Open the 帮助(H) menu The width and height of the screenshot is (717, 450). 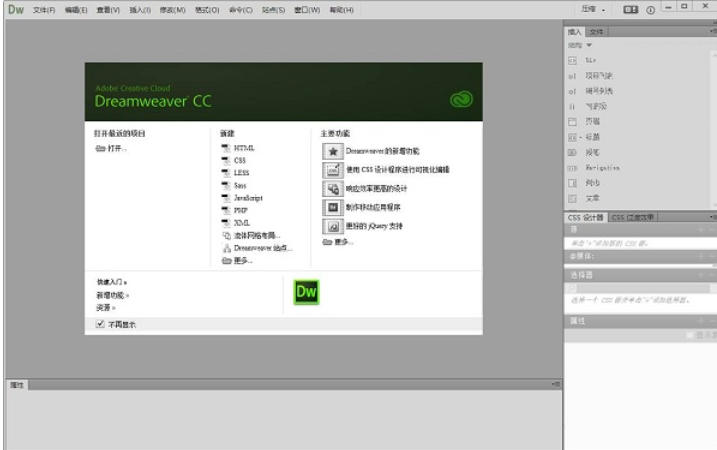pyautogui.click(x=342, y=10)
